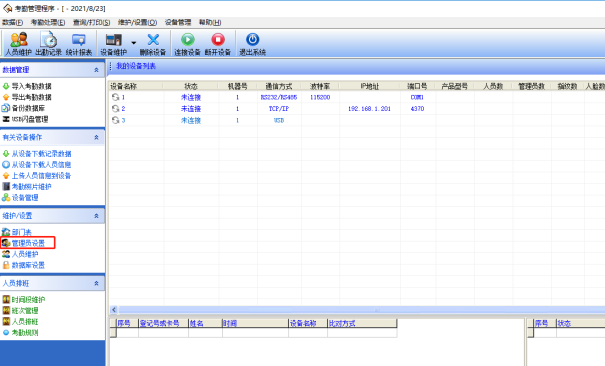The width and height of the screenshot is (605, 366).
Task: Select device row 1 sync icon
Action: tap(115, 97)
